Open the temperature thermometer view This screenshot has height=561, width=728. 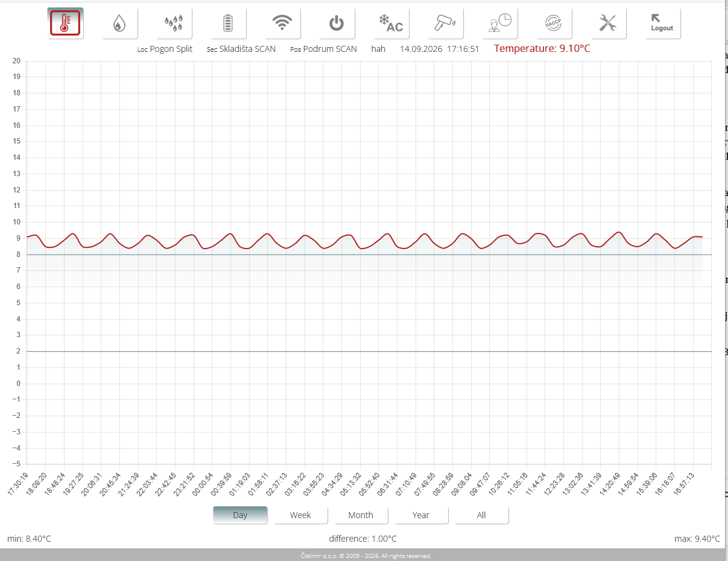(x=66, y=24)
